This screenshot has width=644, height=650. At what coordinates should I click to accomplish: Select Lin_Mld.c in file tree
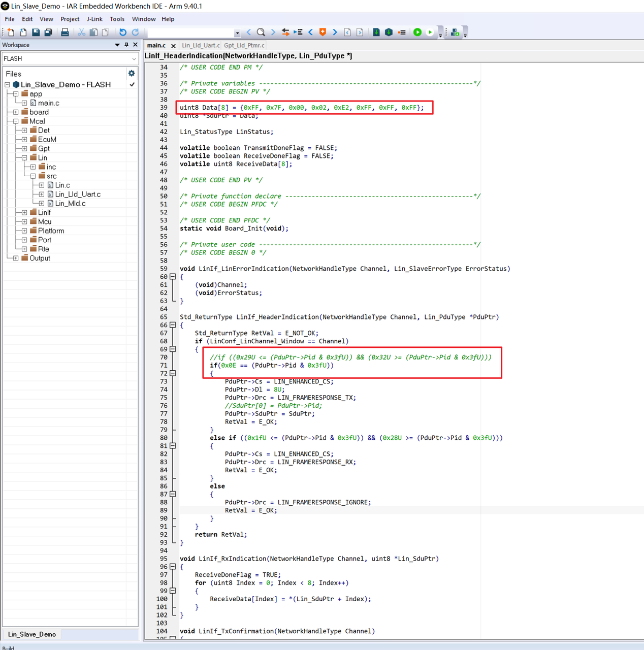click(70, 204)
